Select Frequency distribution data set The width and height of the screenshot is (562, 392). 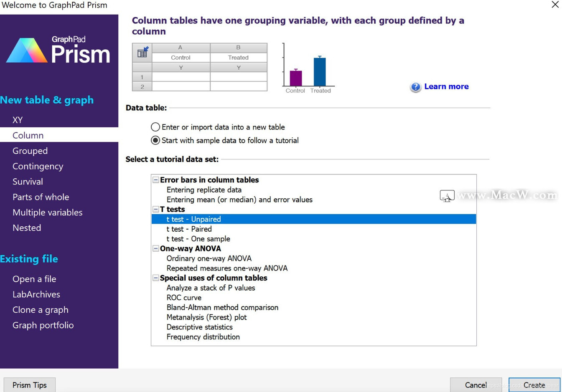(x=203, y=337)
